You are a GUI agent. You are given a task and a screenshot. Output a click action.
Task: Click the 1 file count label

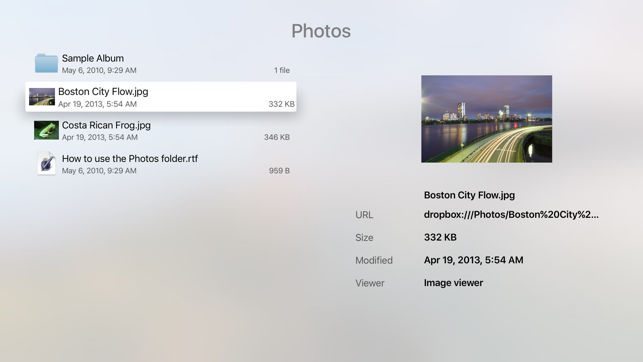(282, 71)
